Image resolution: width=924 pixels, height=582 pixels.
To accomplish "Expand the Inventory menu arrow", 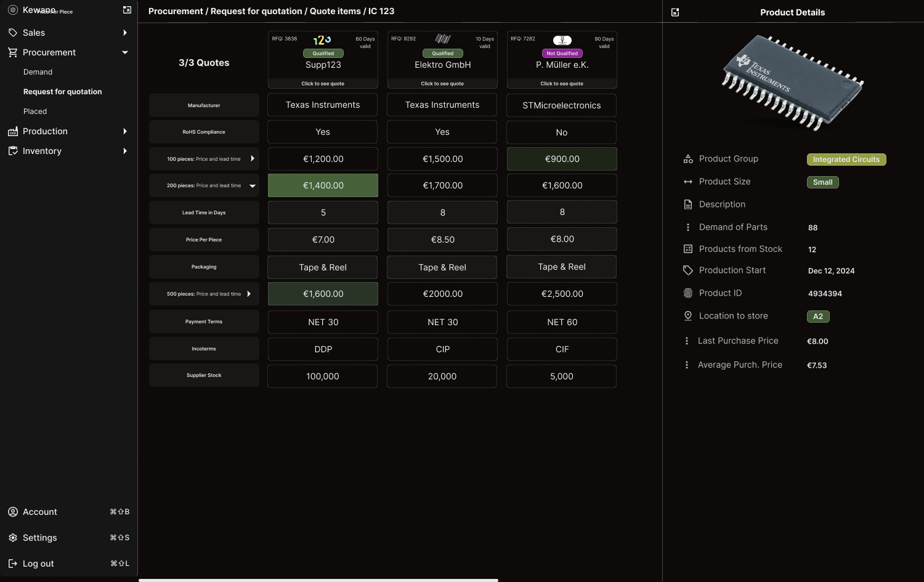I will point(125,151).
